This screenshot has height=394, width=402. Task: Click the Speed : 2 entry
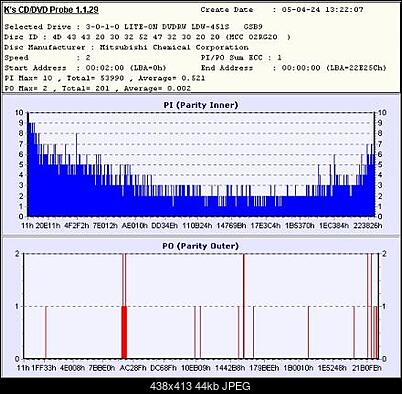click(47, 58)
